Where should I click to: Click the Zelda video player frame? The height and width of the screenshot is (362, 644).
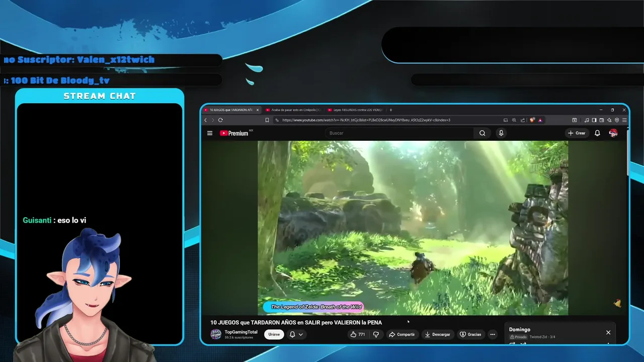pos(413,228)
